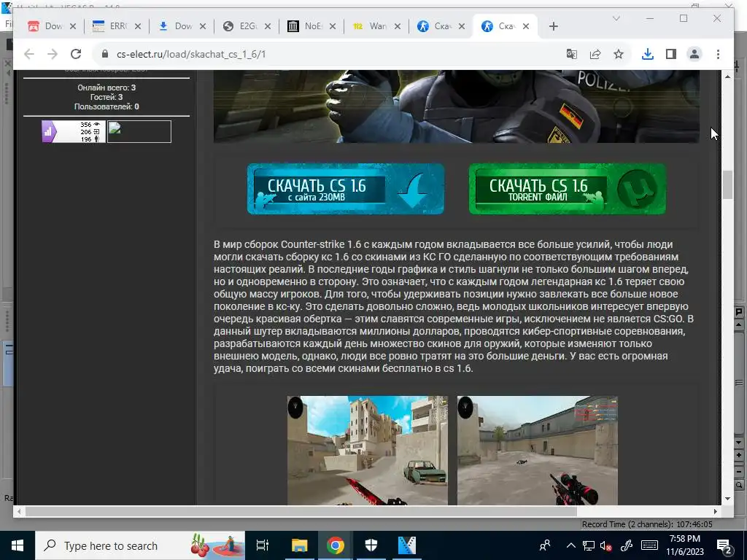Open Google Translate for this page

click(x=572, y=54)
